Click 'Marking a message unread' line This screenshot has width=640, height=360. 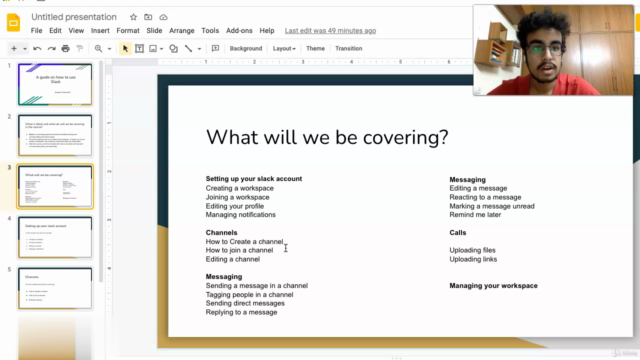(x=492, y=206)
